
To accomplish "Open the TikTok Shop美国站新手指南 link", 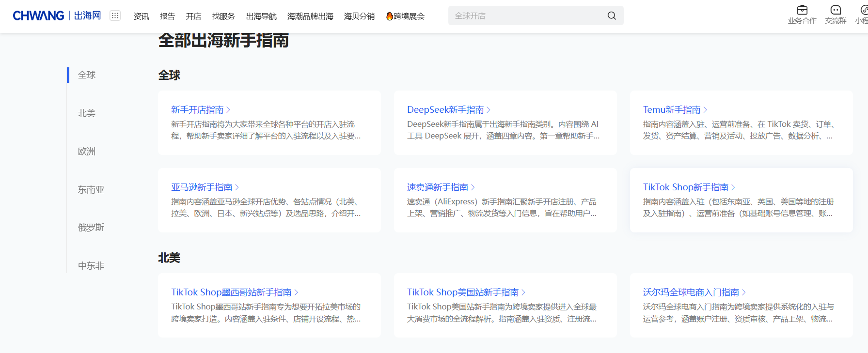I will (x=462, y=292).
